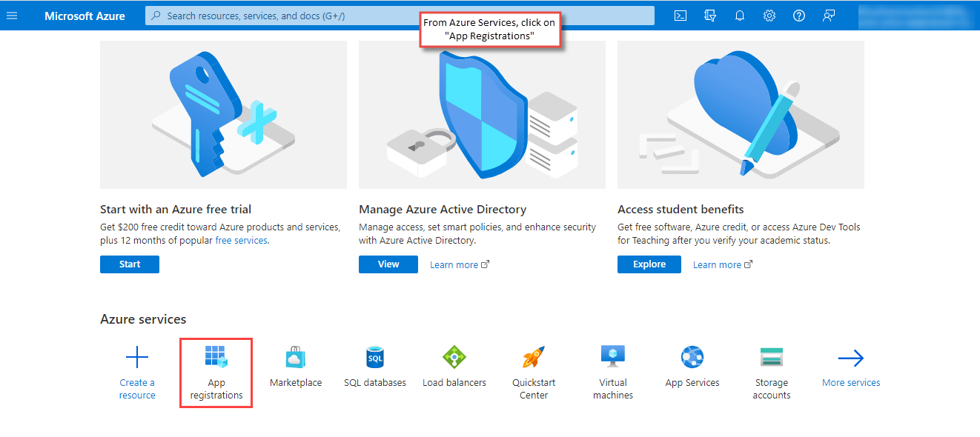Viewport: 980px width, 437px height.
Task: Click the Storage accounts icon
Action: click(772, 358)
